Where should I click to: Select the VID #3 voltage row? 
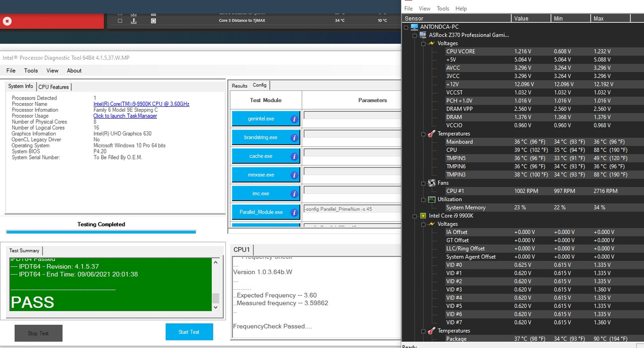coord(544,290)
